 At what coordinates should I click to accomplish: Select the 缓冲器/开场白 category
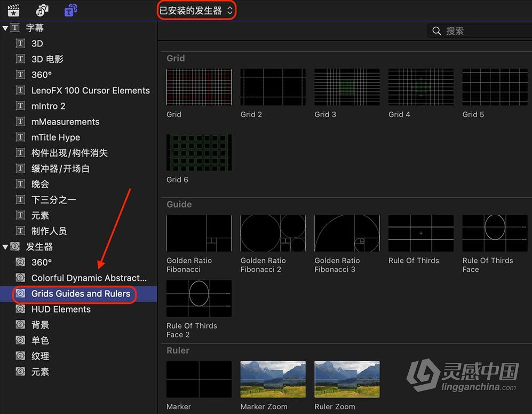pos(60,168)
